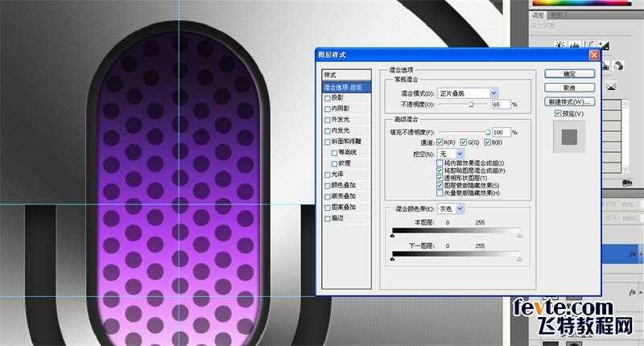
Task: Enable the 内阴影 inner shadow checkbox
Action: pyautogui.click(x=328, y=109)
